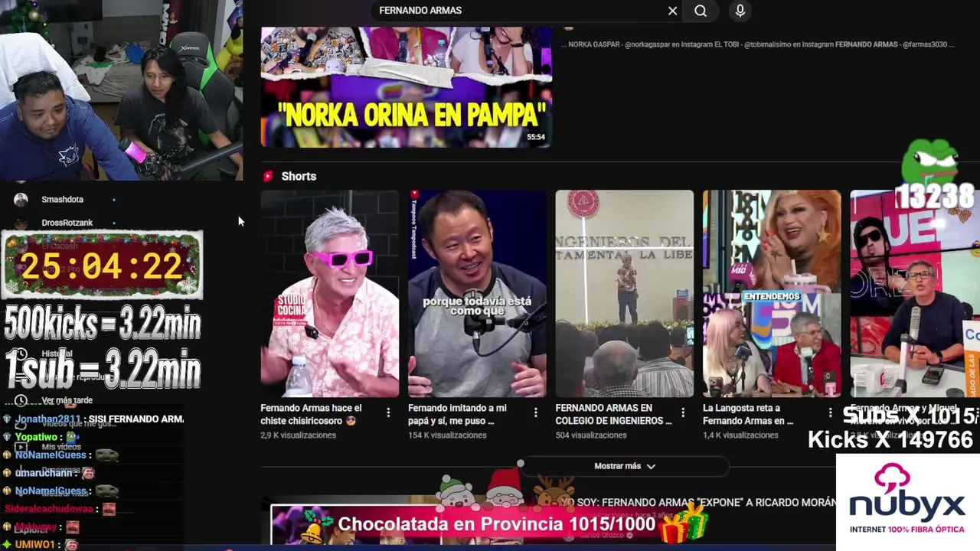Open the La Langosta reta Short thumbnail

click(772, 294)
